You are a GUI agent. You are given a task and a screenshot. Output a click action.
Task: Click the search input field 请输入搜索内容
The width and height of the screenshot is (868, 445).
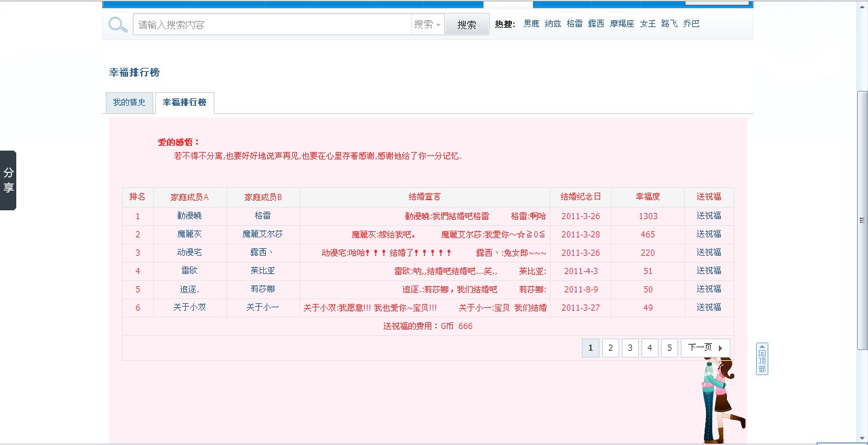(x=271, y=24)
